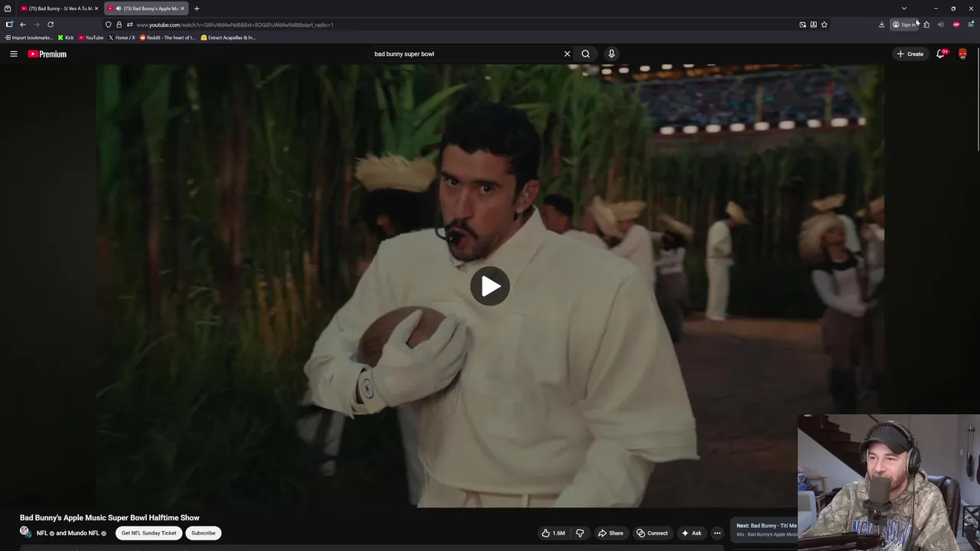Screen dimensions: 980x551
Task: Click the toolbar audio speaker icon
Action: 941,24
